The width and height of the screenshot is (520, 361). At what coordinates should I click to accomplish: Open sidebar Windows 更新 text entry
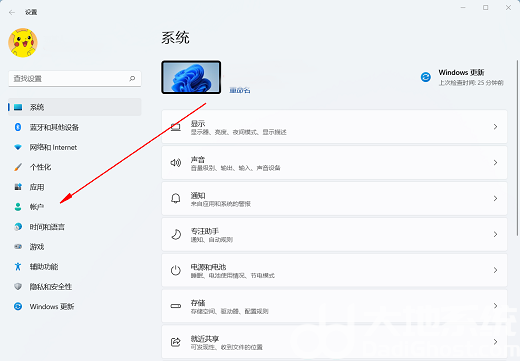coord(52,306)
